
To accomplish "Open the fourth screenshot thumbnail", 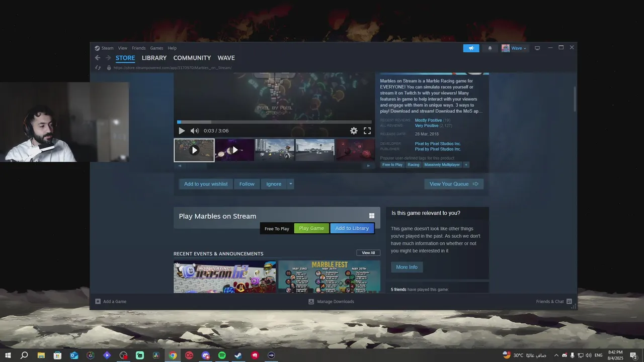I will point(315,150).
